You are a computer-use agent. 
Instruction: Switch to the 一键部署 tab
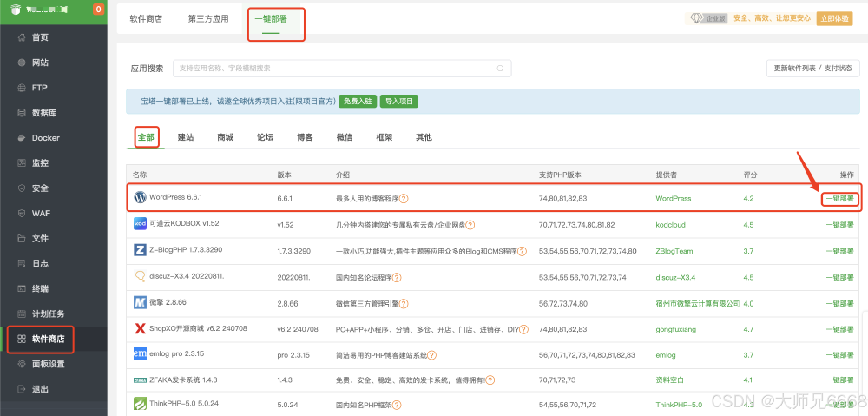click(271, 18)
